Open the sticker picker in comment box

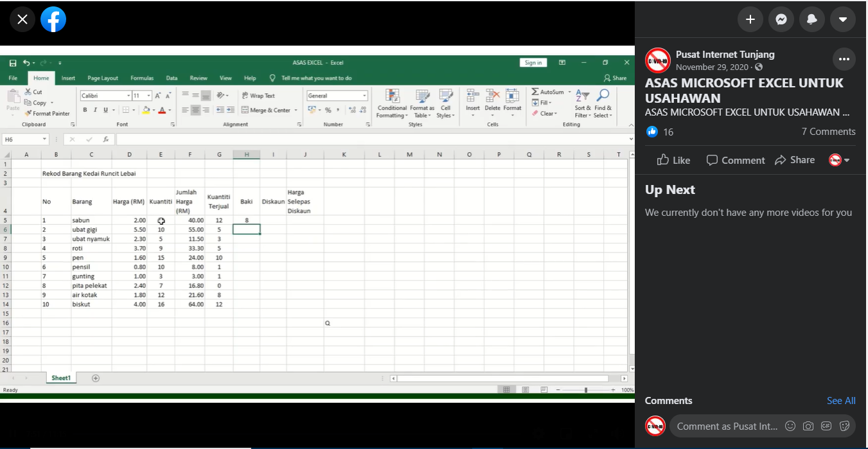pos(844,426)
